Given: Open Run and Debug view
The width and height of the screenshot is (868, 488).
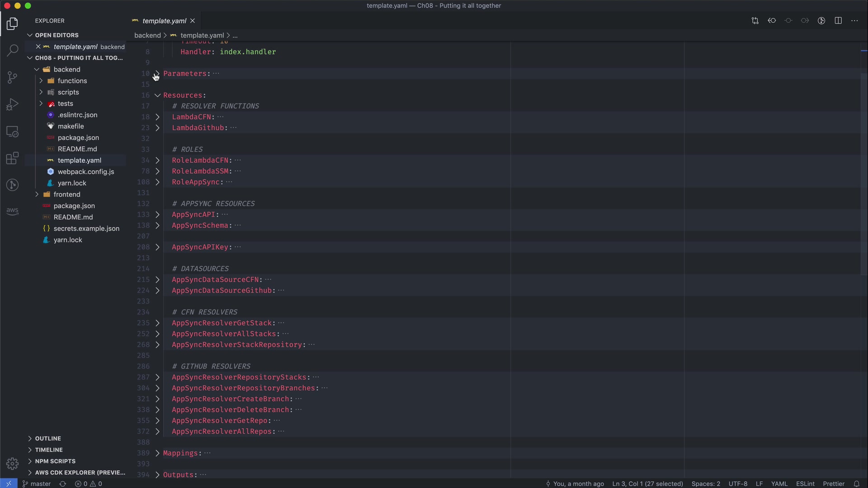Looking at the screenshot, I should (x=12, y=104).
